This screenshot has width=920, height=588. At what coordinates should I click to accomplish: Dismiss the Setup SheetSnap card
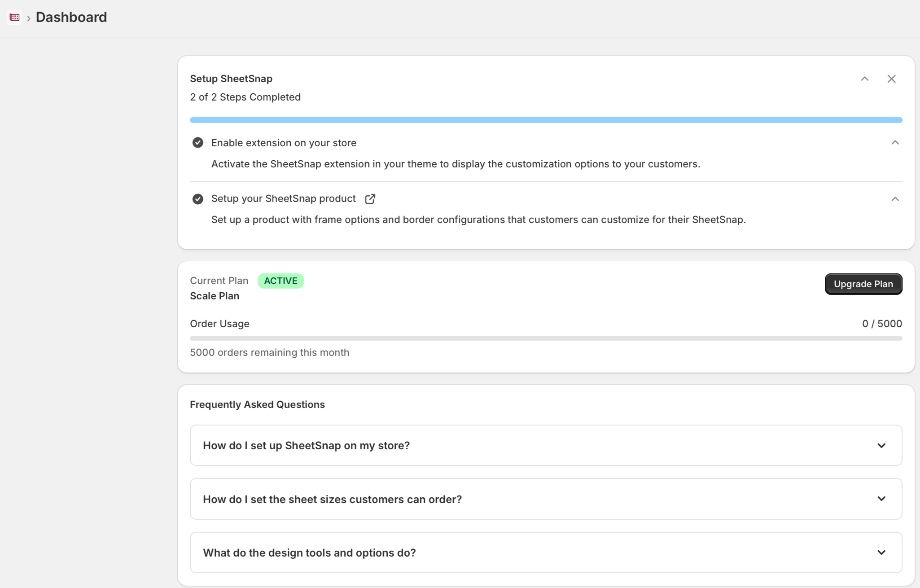891,79
